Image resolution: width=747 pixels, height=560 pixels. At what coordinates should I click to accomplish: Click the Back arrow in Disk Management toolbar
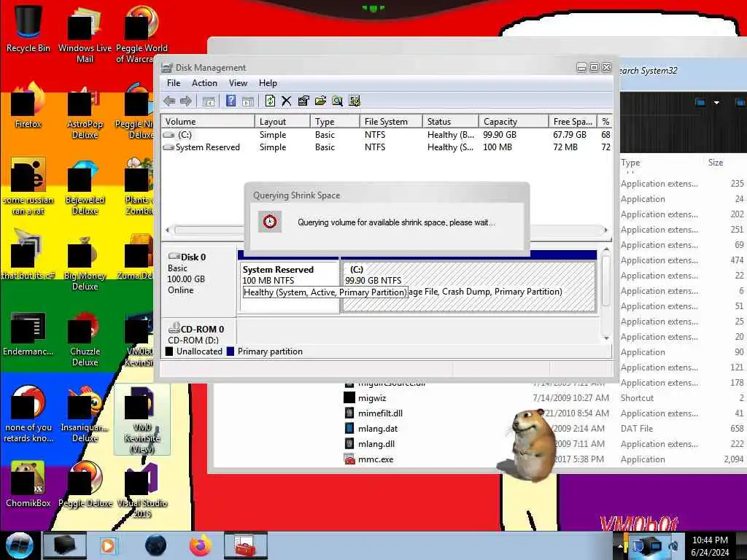(169, 101)
